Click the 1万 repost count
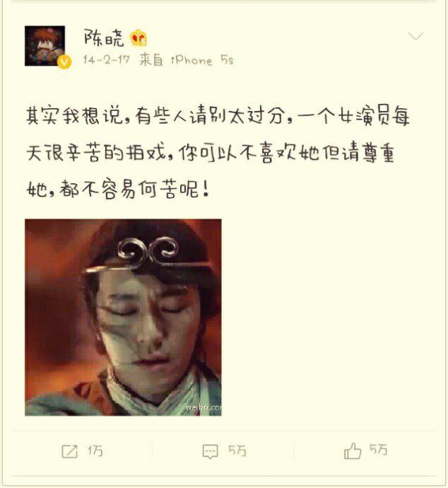This screenshot has width=448, height=488. pyautogui.click(x=95, y=451)
